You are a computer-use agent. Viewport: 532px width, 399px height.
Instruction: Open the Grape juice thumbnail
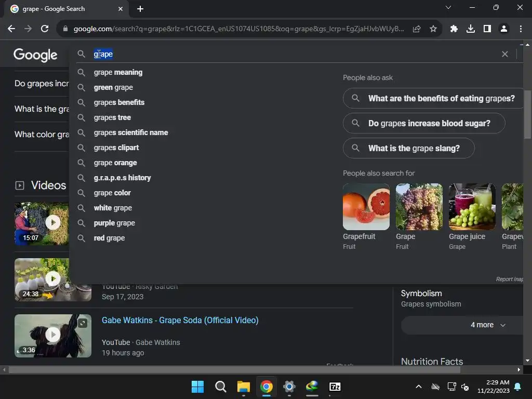[x=472, y=207]
